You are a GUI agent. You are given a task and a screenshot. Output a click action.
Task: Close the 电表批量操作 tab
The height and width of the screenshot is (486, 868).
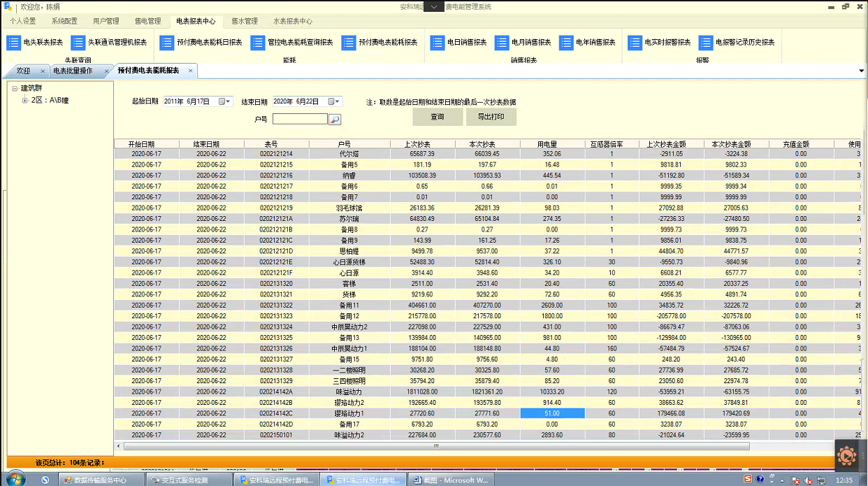pos(106,71)
